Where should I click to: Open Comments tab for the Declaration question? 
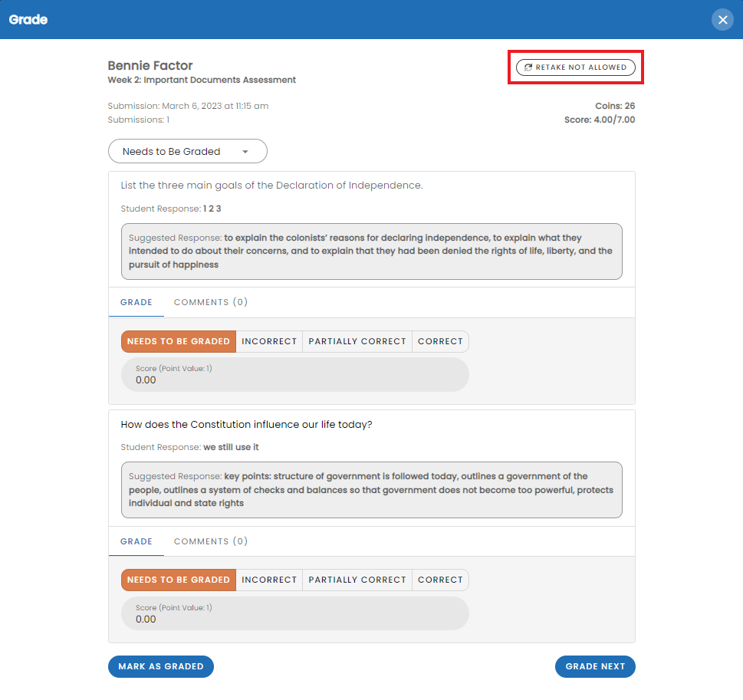click(211, 302)
